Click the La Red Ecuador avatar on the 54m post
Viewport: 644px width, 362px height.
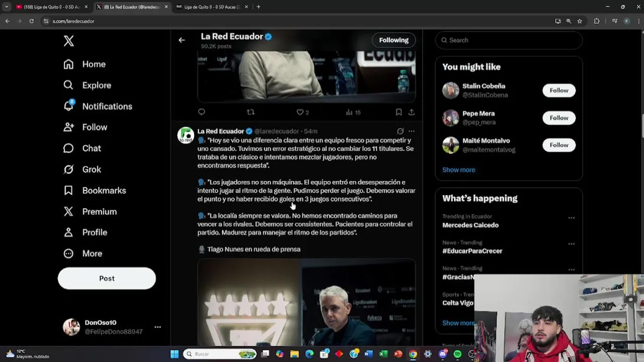(x=186, y=135)
